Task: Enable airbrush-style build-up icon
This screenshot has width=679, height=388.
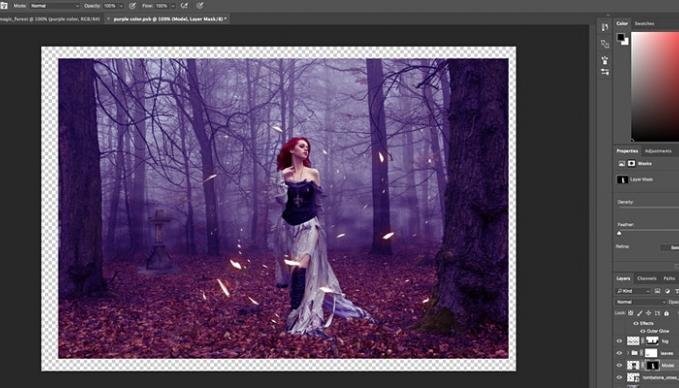Action: coord(184,6)
